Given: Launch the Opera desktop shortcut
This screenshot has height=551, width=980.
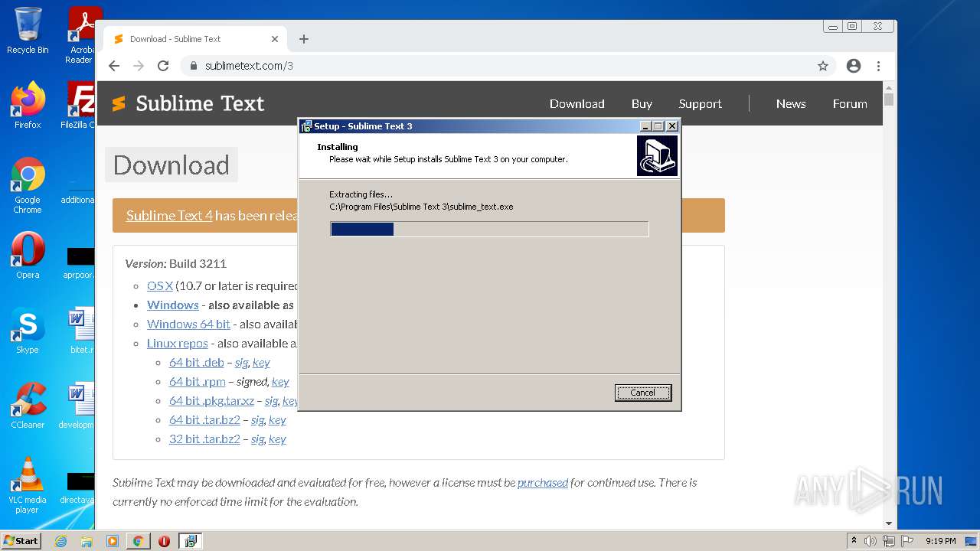Looking at the screenshot, I should click(x=28, y=256).
